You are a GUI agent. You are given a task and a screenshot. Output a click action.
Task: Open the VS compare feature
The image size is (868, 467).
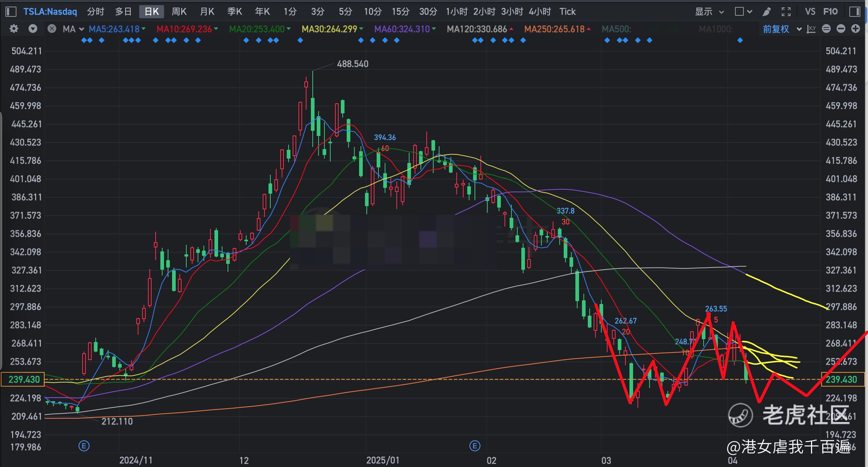pyautogui.click(x=810, y=12)
